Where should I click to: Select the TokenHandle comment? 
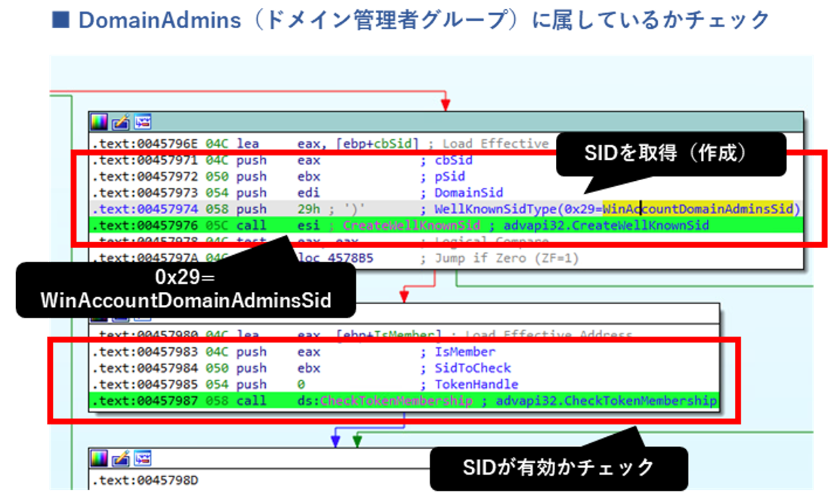click(x=476, y=385)
